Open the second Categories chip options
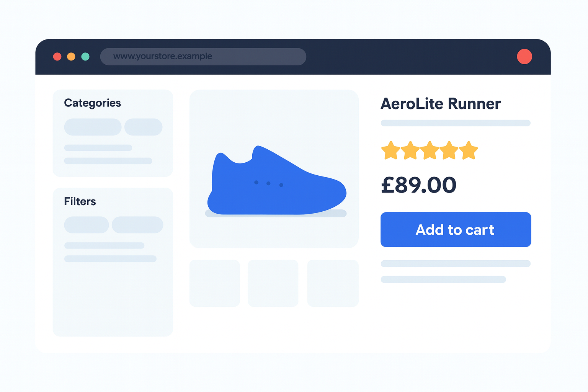The image size is (588, 392). (143, 127)
